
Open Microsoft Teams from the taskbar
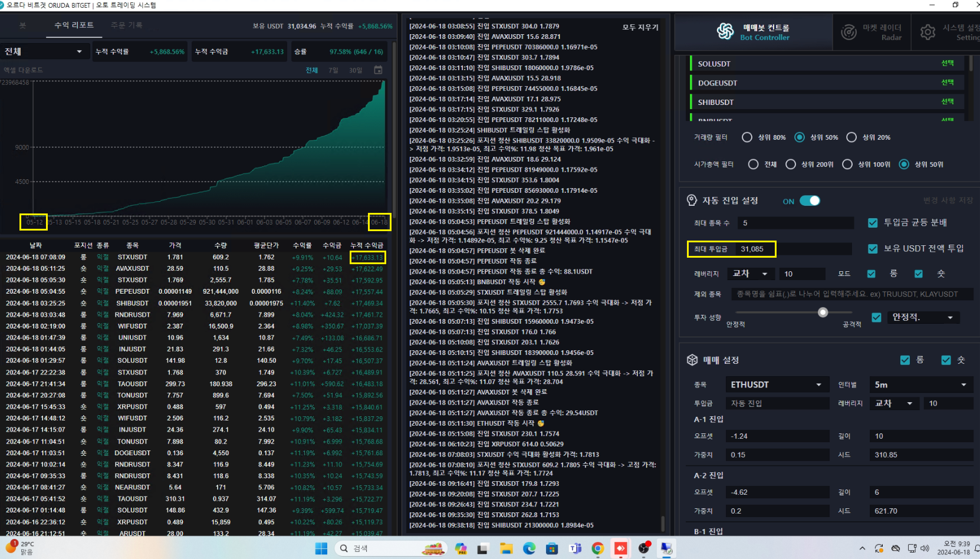pyautogui.click(x=575, y=548)
